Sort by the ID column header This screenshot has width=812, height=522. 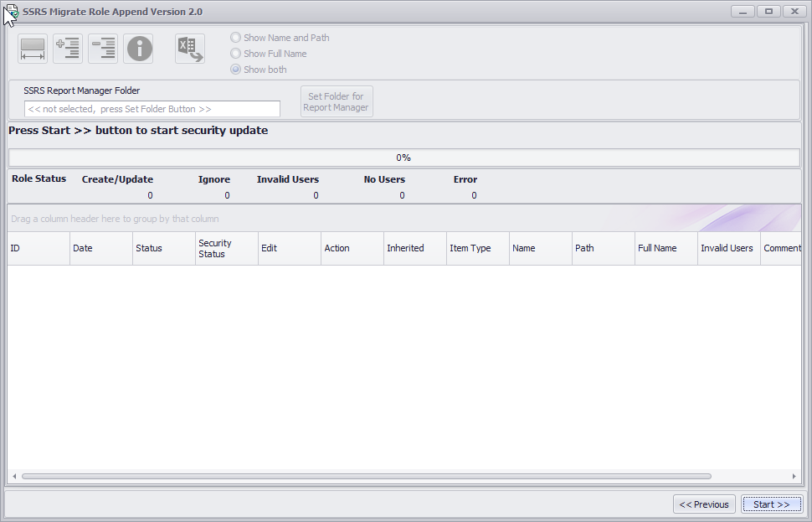tap(39, 248)
